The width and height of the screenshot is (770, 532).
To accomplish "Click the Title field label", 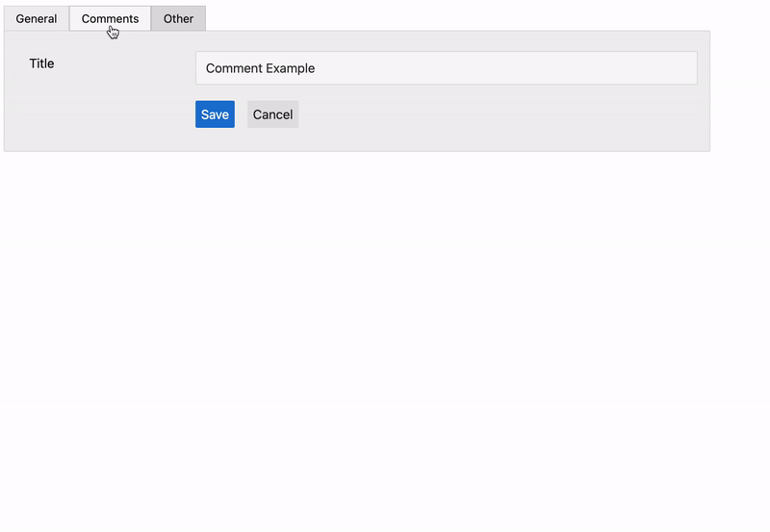I will (41, 63).
